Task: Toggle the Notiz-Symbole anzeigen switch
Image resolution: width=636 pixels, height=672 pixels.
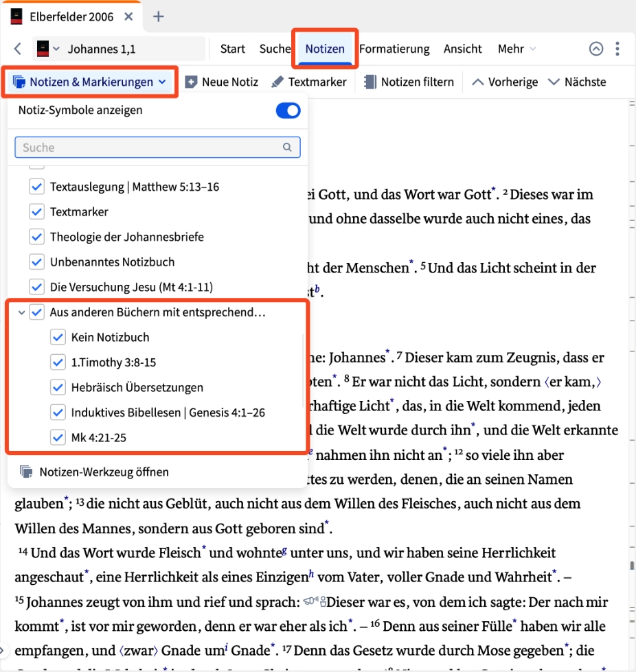Action: [x=288, y=111]
